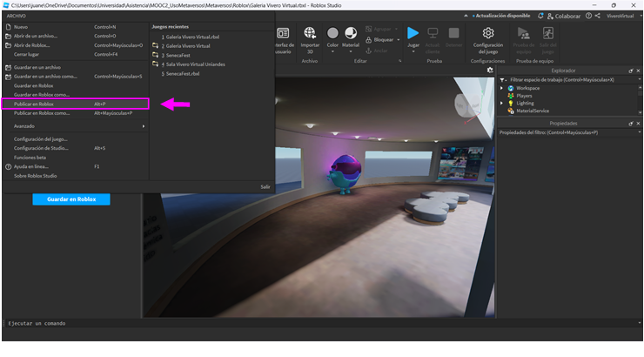Click the share icon in top bar
Image resolution: width=644 pixels, height=357 pixels.
(598, 16)
